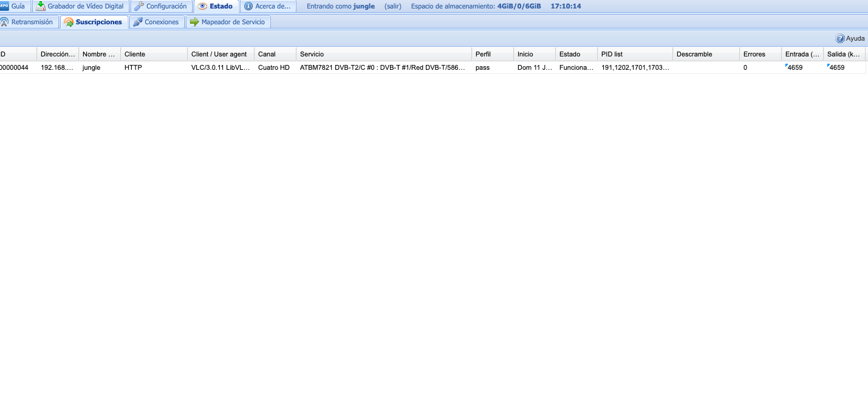This screenshot has height=420, width=868.
Task: Click the Digital Video Recorder download icon
Action: click(x=41, y=6)
